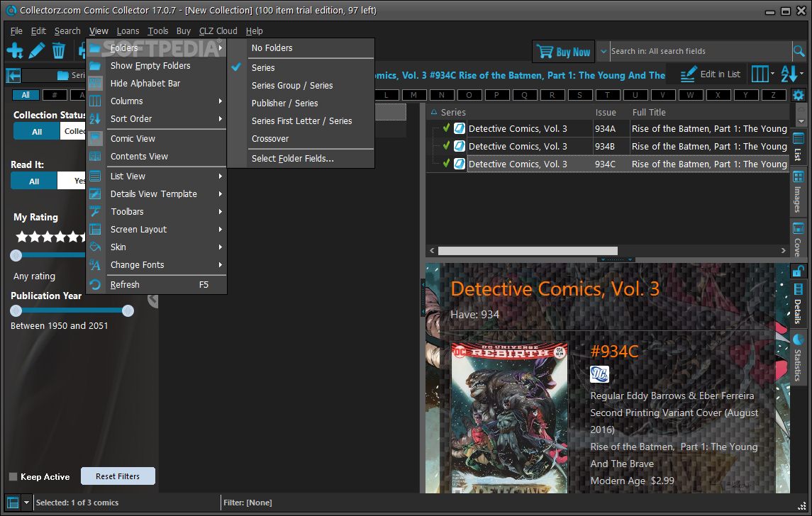Open the File menu
The height and width of the screenshot is (516, 812).
[x=16, y=31]
